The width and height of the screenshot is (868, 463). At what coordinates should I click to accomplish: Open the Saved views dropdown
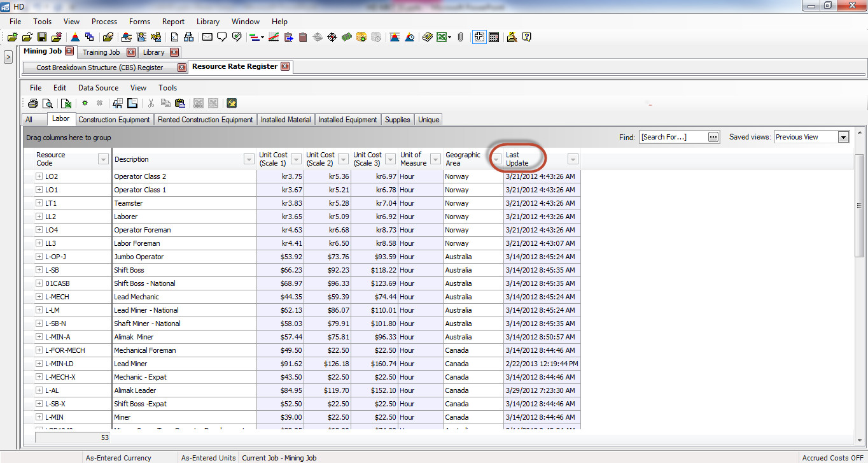[x=843, y=137]
